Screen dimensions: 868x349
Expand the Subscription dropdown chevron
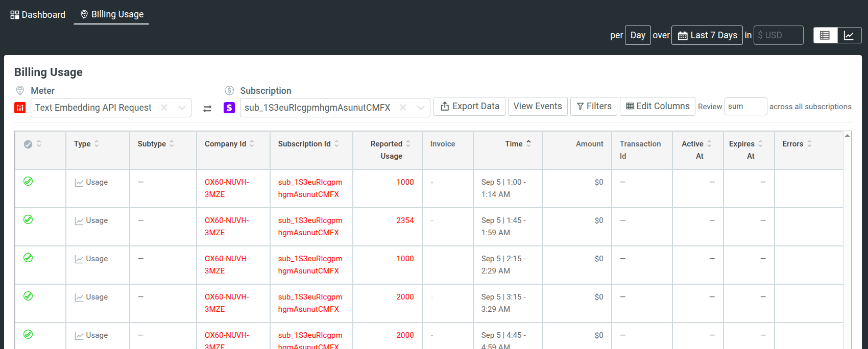[421, 108]
